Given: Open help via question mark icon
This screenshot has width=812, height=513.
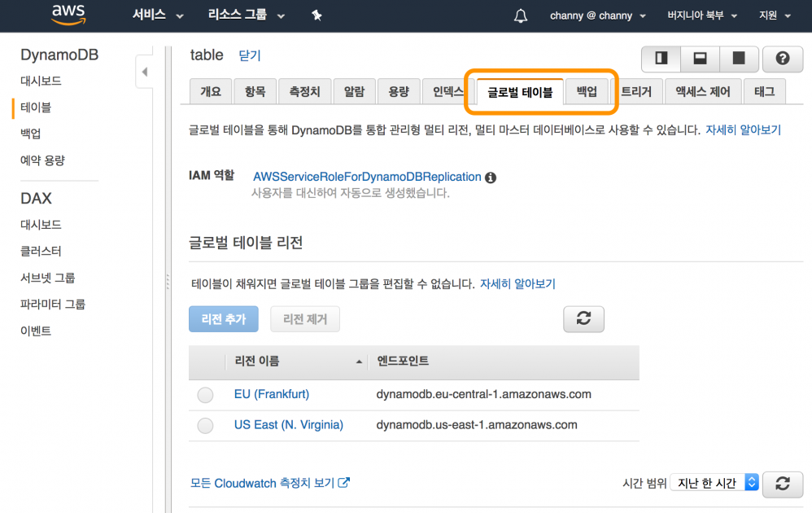Looking at the screenshot, I should click(783, 59).
